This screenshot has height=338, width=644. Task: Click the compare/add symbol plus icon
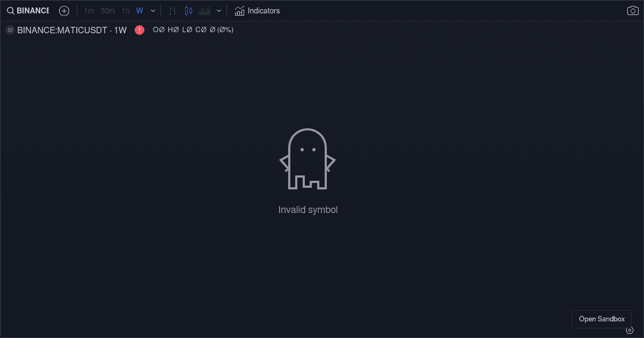64,10
